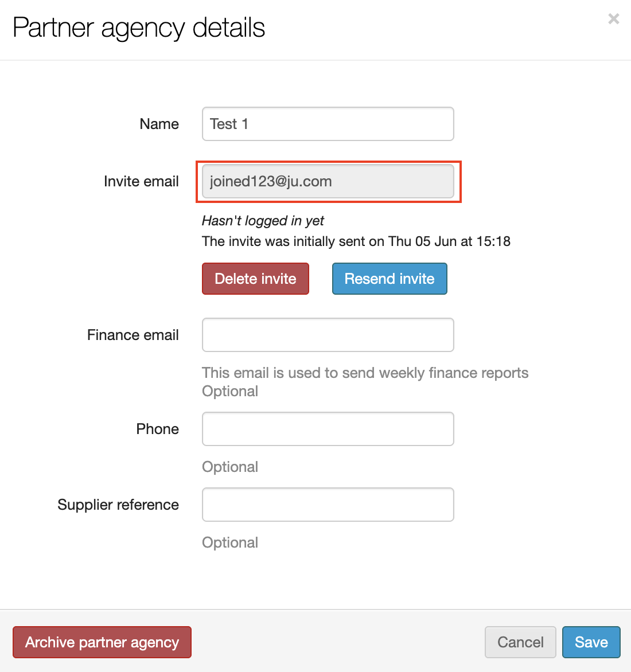Click the Phone label text
The height and width of the screenshot is (672, 631).
tap(157, 429)
